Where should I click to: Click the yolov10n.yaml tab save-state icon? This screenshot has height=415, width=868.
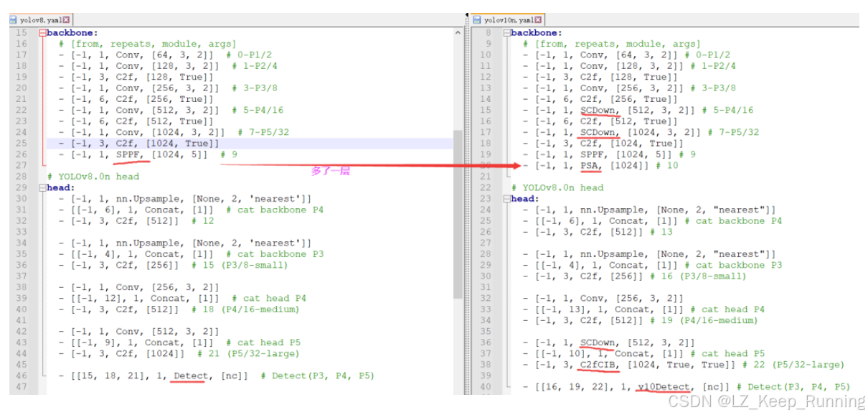point(478,20)
